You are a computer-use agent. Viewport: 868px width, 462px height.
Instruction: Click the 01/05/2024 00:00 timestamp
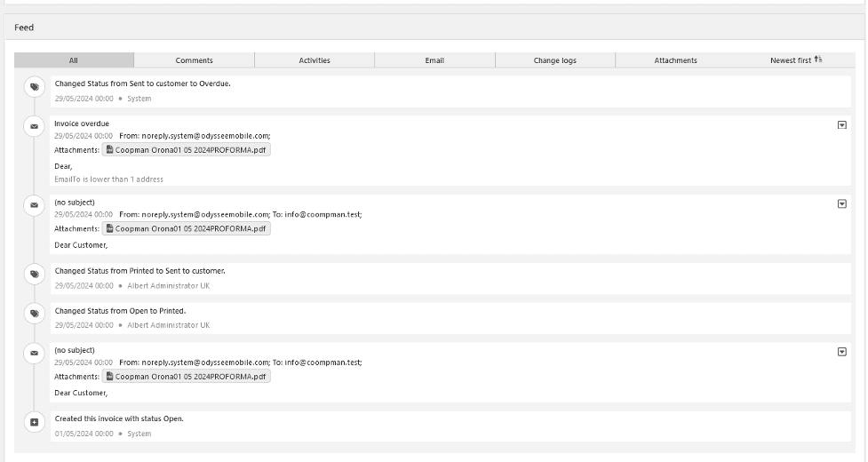coord(84,434)
